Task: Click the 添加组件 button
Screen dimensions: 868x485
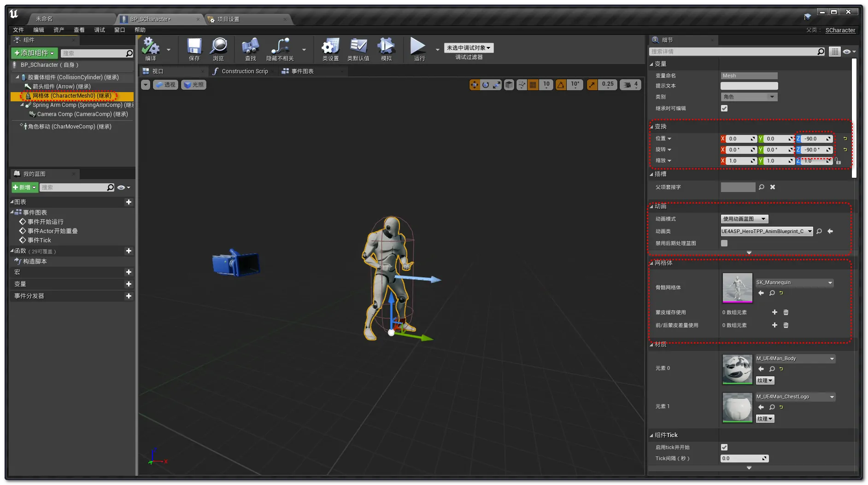Action: [35, 53]
